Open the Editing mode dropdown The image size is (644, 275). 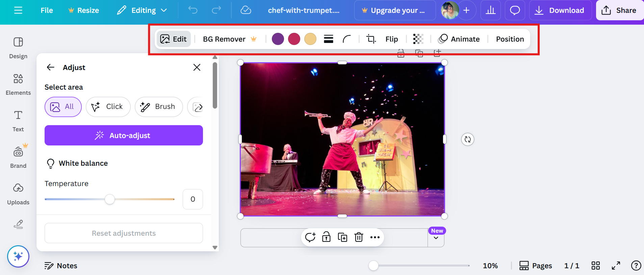(142, 10)
